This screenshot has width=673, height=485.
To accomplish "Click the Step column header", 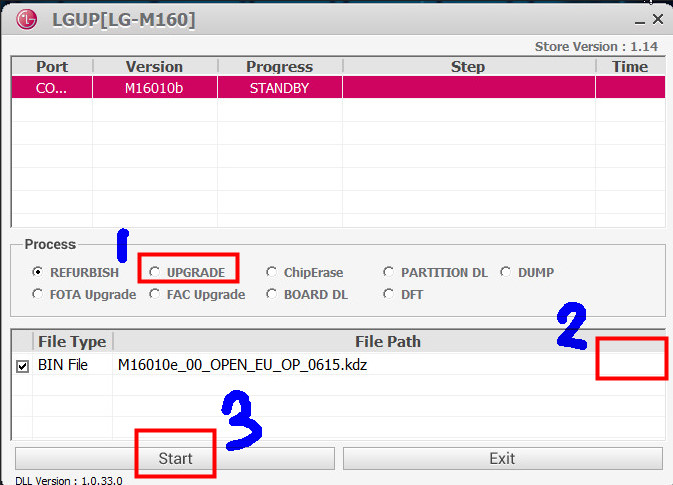I will (x=468, y=67).
